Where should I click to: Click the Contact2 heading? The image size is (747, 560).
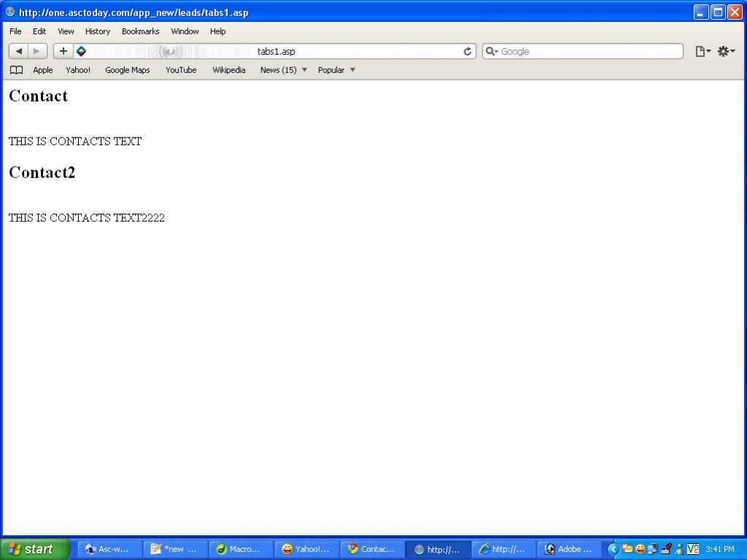coord(42,172)
